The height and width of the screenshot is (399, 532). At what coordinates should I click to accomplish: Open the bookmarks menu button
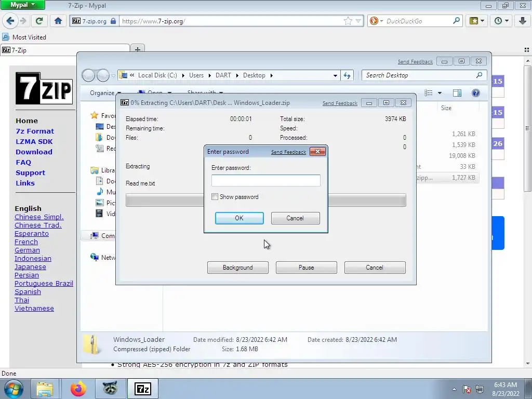pos(477,21)
